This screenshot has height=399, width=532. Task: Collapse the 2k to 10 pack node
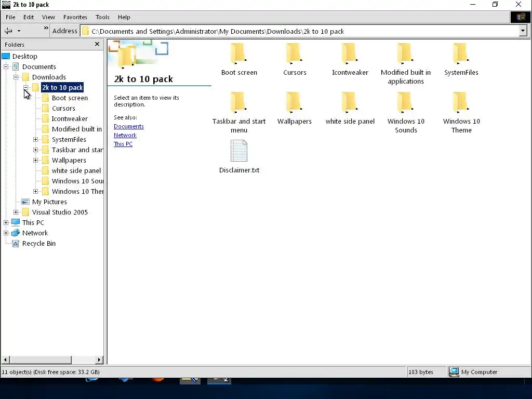click(x=26, y=87)
